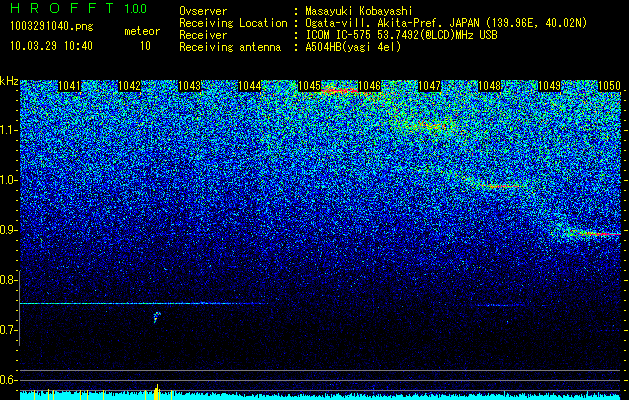This screenshot has width=629, height=400.
Task: Click the small meteor echo below 0.75 kHz line
Action: tap(156, 317)
